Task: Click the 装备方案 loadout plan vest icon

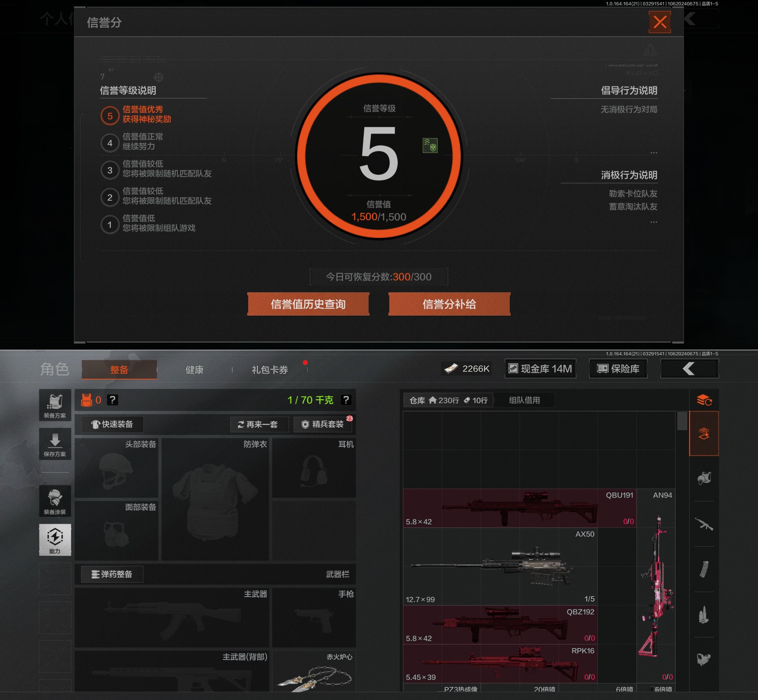Action: tap(55, 405)
